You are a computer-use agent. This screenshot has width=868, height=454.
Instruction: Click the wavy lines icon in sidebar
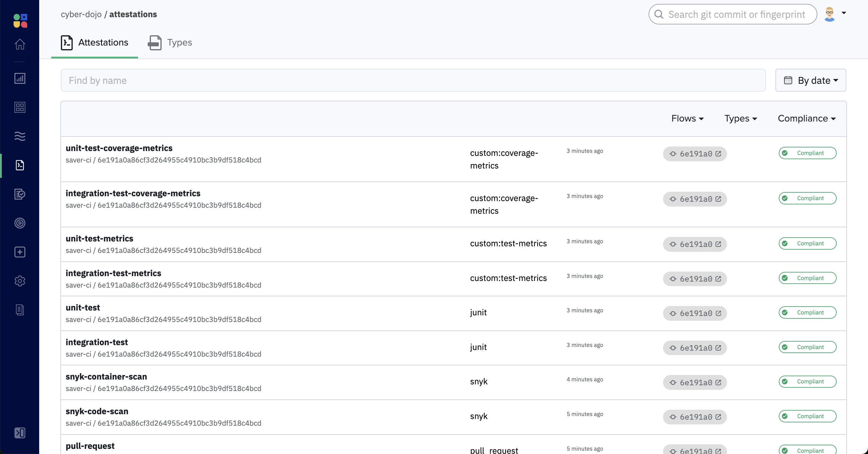[20, 137]
